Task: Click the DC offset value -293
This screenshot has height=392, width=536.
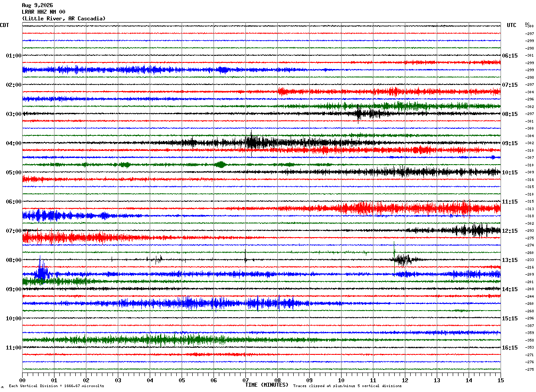Action: click(529, 231)
